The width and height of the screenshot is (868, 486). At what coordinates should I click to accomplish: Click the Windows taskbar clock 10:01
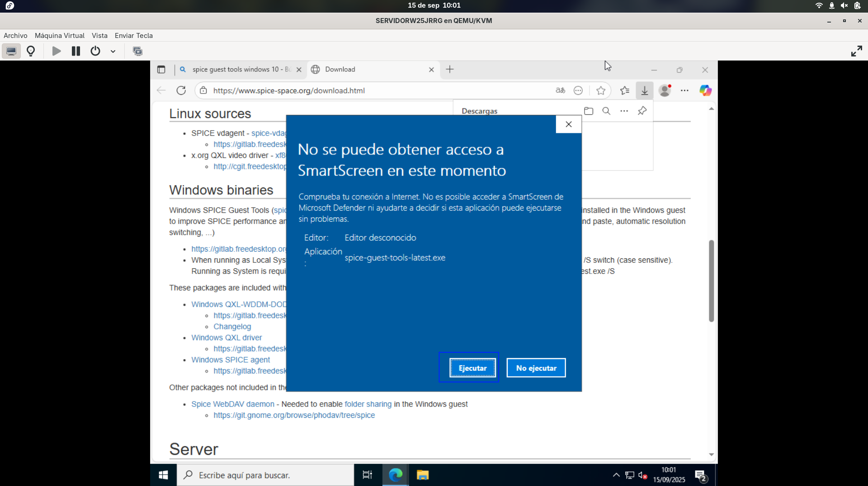coord(669,475)
